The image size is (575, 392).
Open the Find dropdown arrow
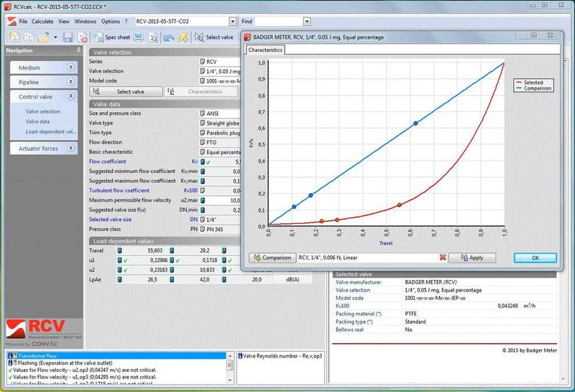[307, 22]
